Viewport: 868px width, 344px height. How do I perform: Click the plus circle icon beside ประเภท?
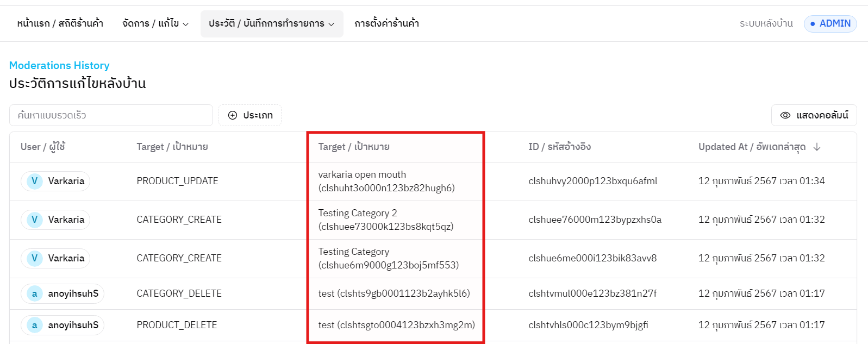233,115
